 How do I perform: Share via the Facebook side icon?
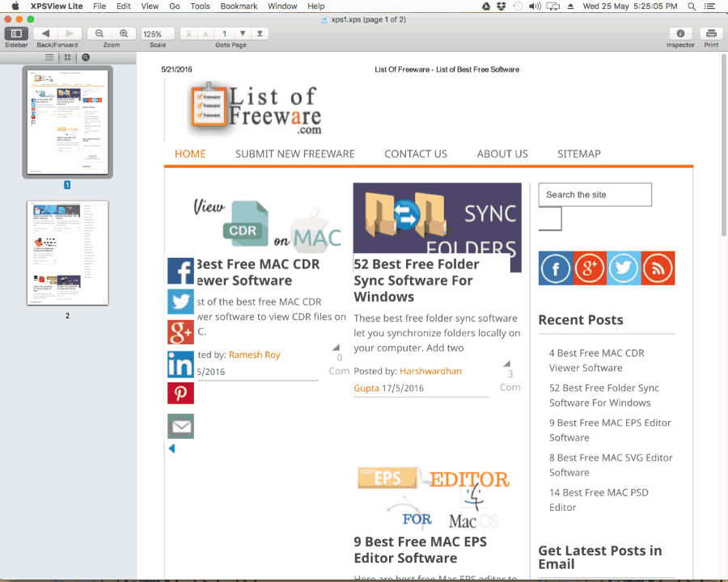tap(180, 271)
